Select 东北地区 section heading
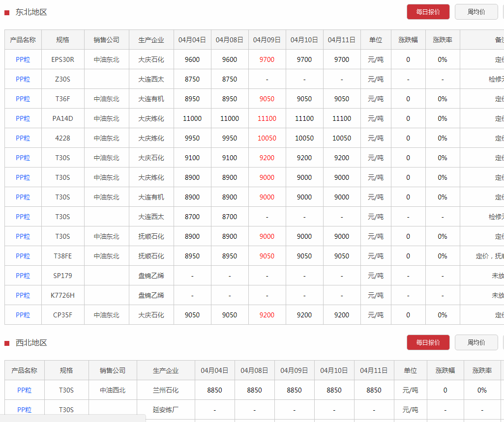 click(31, 12)
